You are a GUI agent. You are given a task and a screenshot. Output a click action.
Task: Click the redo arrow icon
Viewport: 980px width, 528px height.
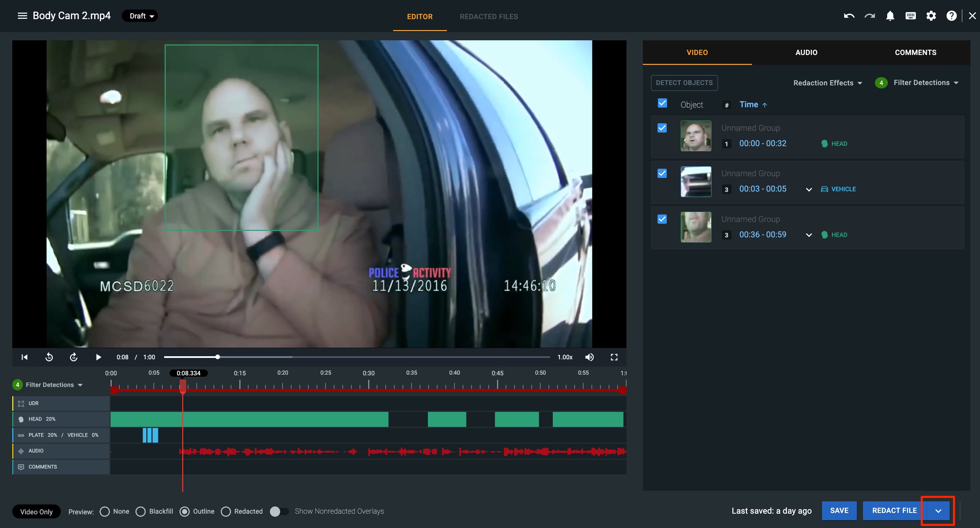click(x=869, y=16)
